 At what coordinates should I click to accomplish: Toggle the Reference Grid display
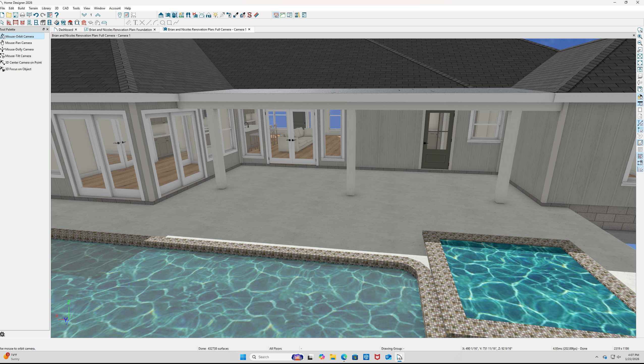(640, 150)
